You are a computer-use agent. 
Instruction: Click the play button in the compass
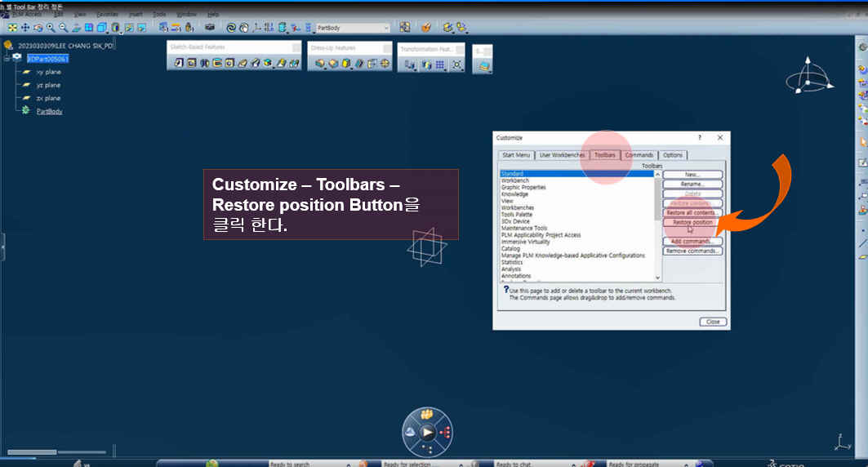pos(427,433)
